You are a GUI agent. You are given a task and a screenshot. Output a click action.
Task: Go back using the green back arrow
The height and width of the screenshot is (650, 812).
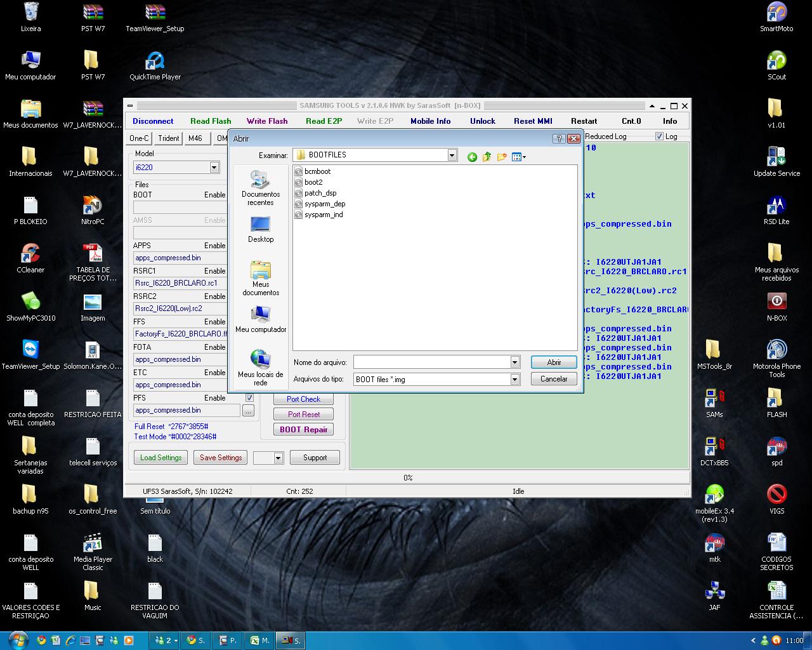pyautogui.click(x=472, y=157)
